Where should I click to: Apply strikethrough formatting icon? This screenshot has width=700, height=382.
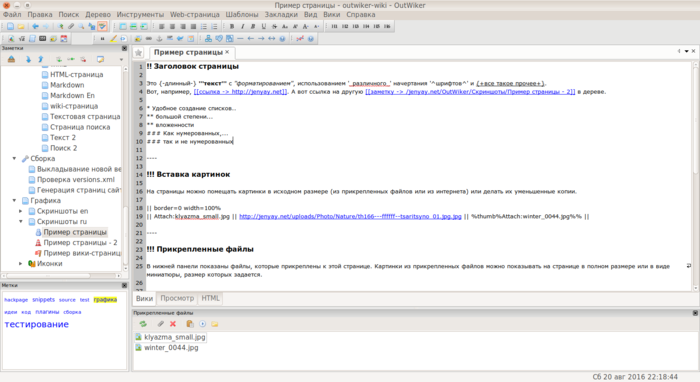point(274,26)
